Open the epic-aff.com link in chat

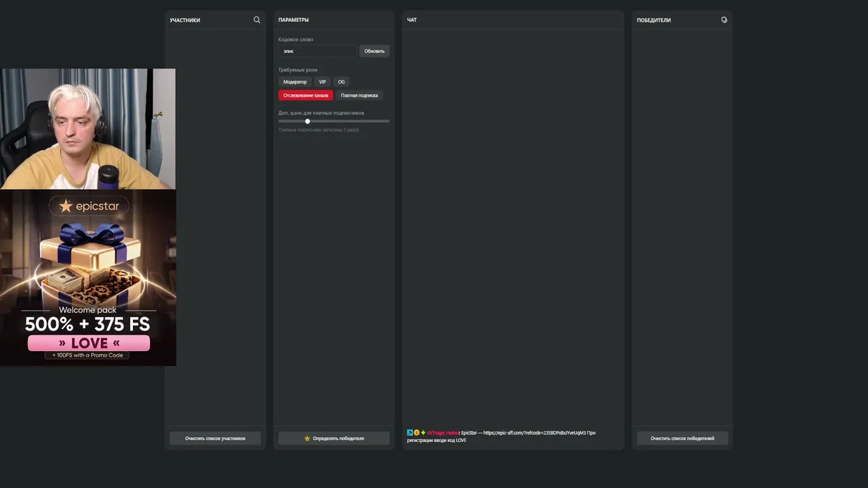pyautogui.click(x=534, y=432)
